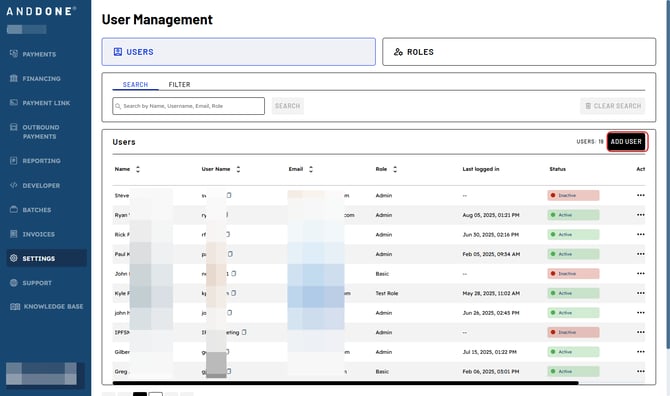This screenshot has width=670, height=396.
Task: Click the ANDDONE logo
Action: tap(41, 11)
